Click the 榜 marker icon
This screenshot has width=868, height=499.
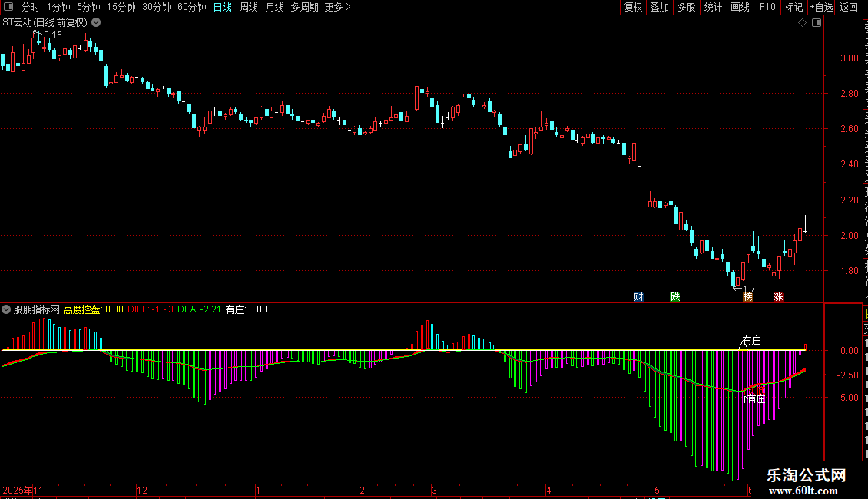coord(748,297)
